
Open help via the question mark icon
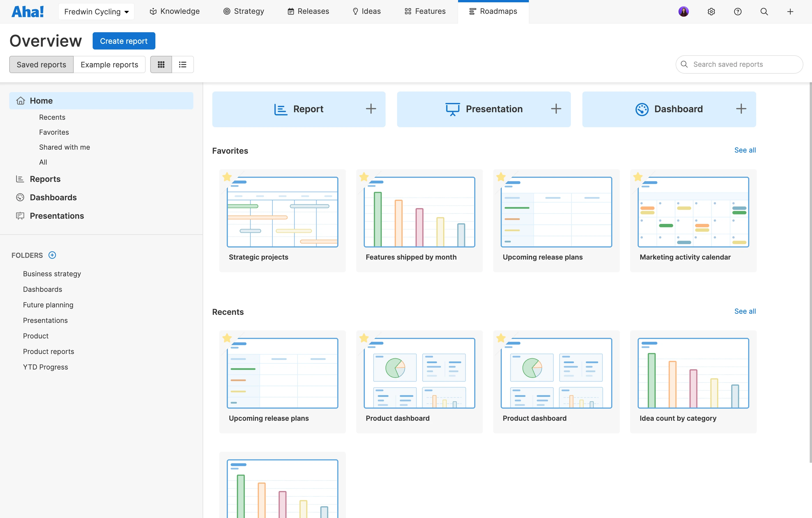click(x=737, y=11)
